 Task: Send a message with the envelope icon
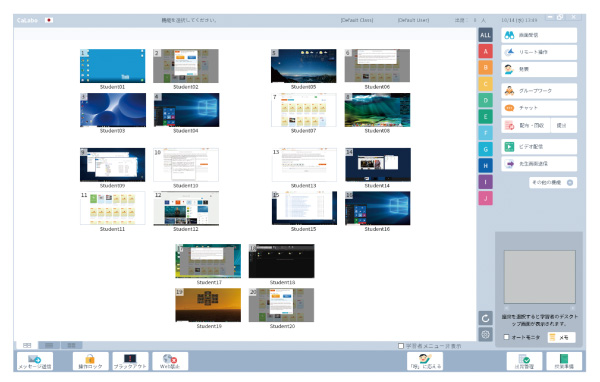[35, 361]
